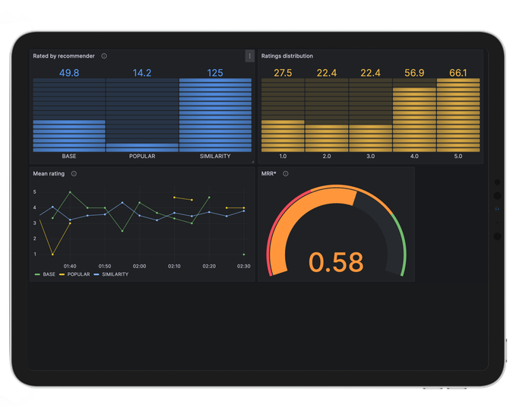Screen dimensions: 532x418
Task: Toggle the BASE series in legend
Action: tap(46, 274)
